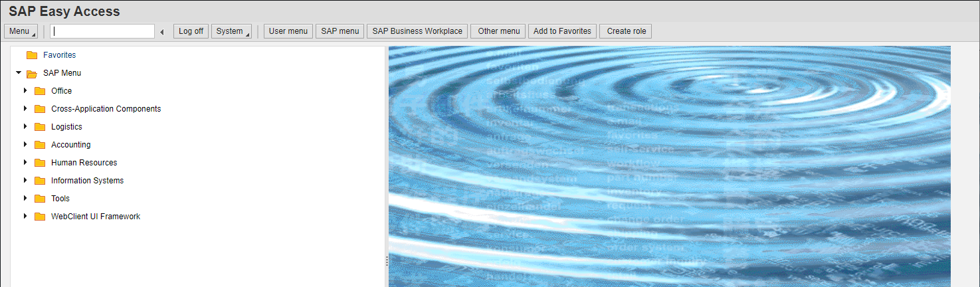Viewport: 980px width, 287px height.
Task: Expand the Cross-Application Components node
Action: point(25,109)
